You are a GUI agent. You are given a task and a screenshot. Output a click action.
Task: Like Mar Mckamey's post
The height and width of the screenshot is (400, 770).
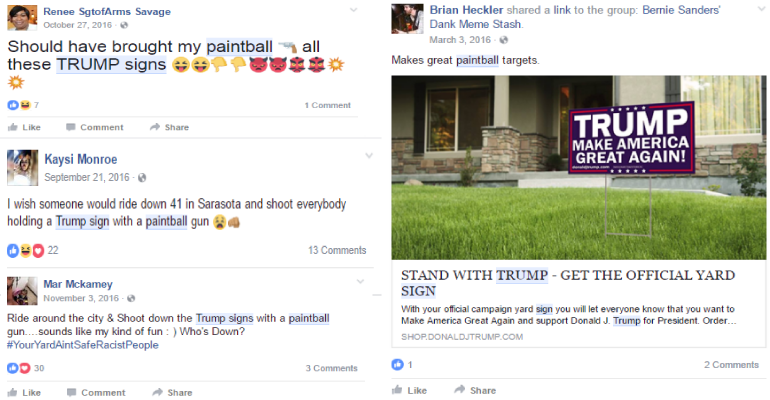click(24, 393)
